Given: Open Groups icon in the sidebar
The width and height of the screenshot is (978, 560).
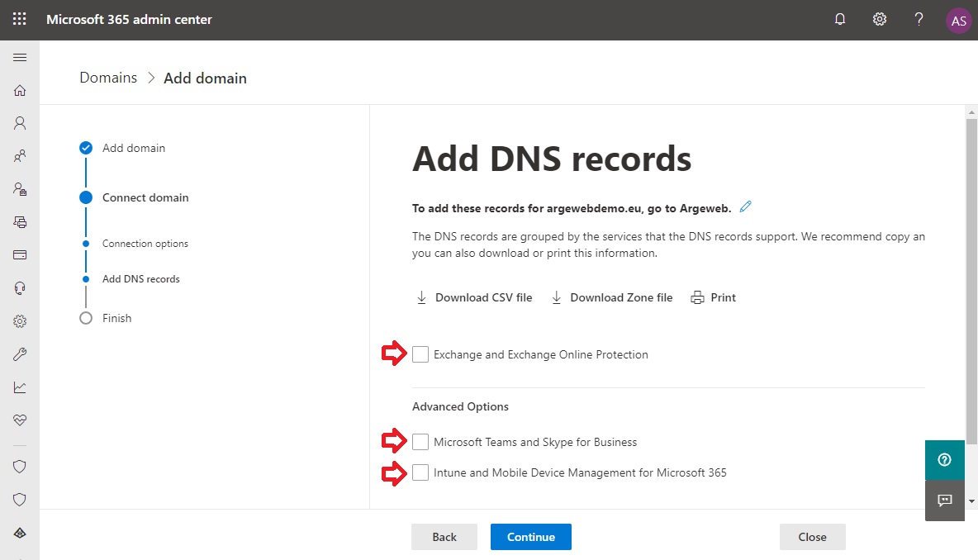Looking at the screenshot, I should [20, 156].
